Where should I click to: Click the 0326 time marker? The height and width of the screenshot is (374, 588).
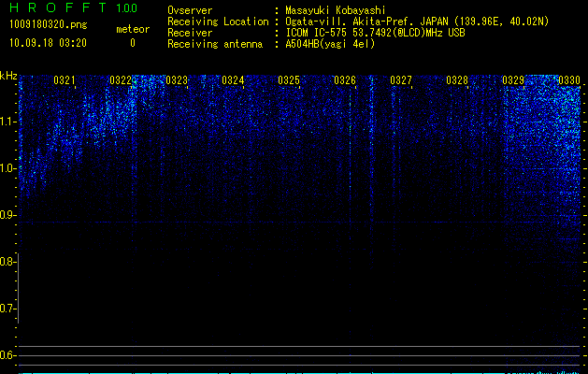coord(345,80)
